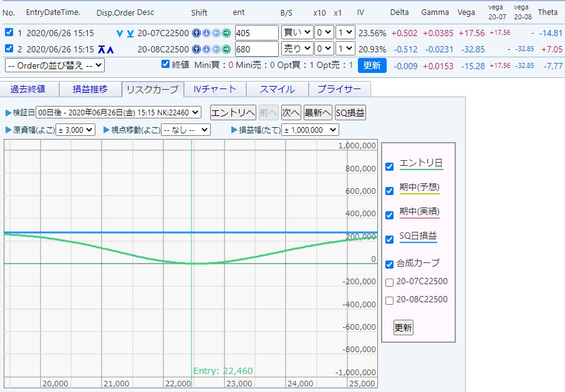Open 視点移動(よこ) dropdown
Screen dimensions: 565x392
[186, 130]
